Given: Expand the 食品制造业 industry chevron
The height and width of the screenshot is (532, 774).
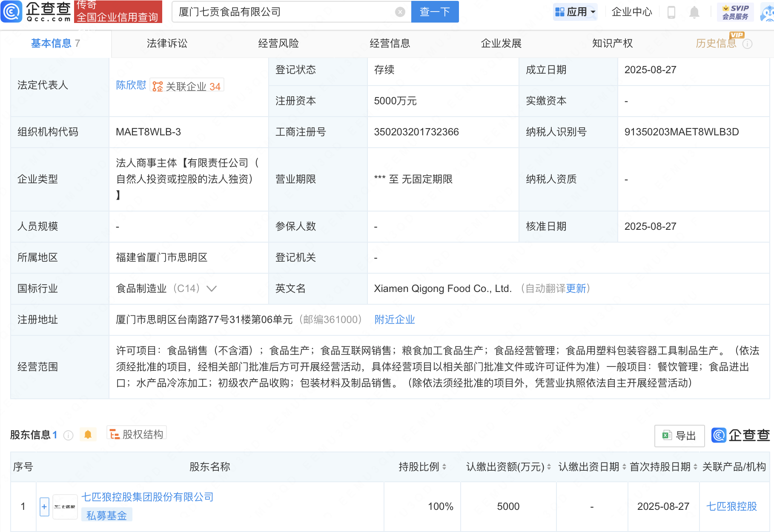Looking at the screenshot, I should [x=212, y=289].
